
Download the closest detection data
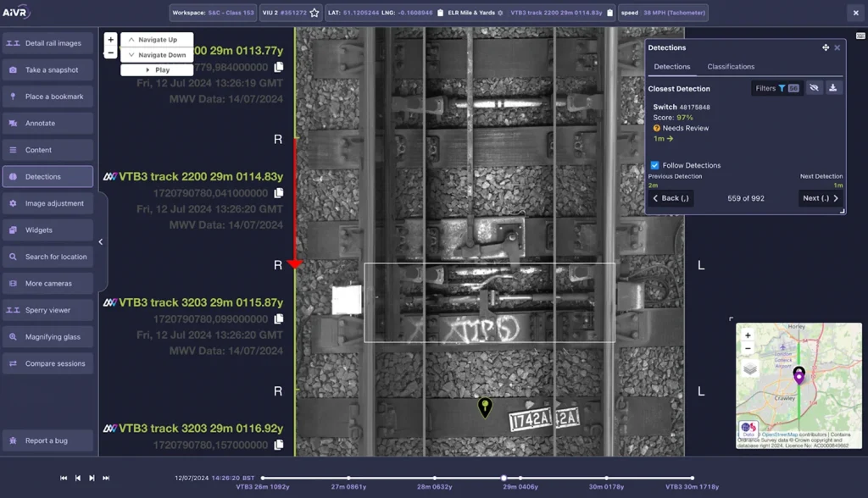point(833,87)
